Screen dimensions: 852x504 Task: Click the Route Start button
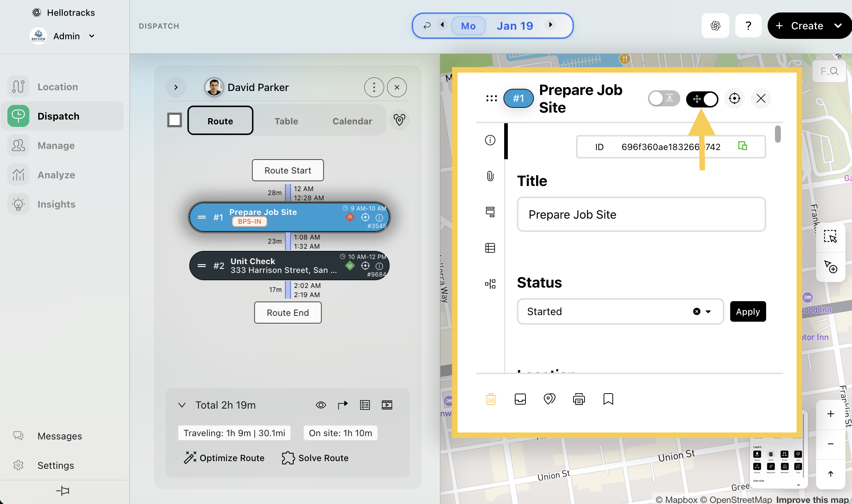[288, 170]
